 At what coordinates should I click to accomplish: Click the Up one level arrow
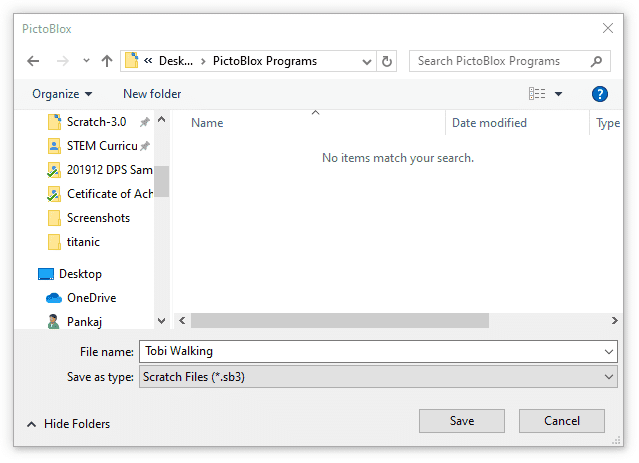point(107,61)
